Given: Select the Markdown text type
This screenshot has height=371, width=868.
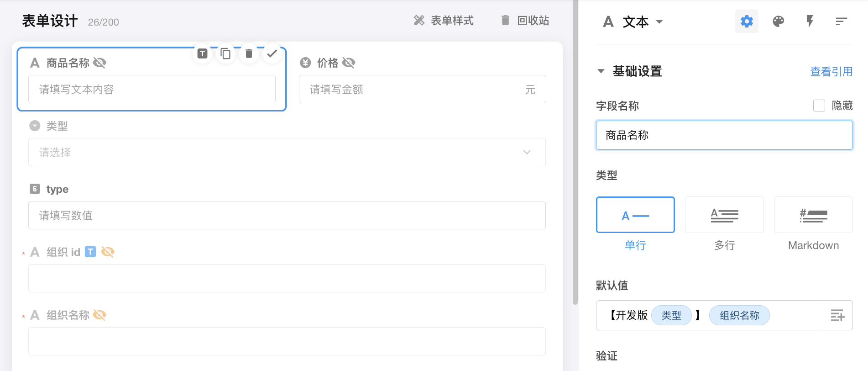Looking at the screenshot, I should [x=813, y=215].
